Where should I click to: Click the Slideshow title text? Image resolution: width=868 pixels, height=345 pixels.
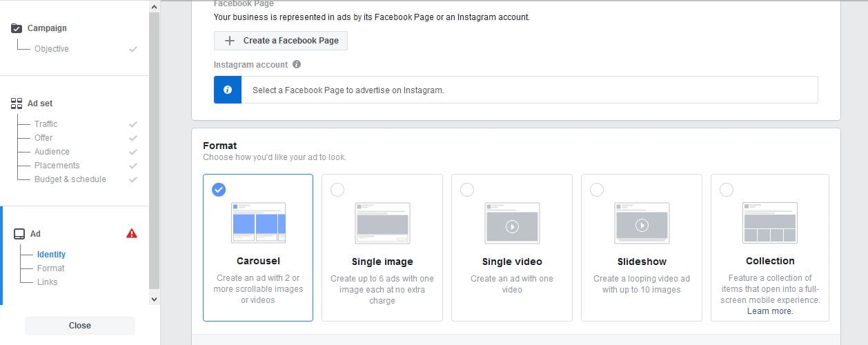642,262
